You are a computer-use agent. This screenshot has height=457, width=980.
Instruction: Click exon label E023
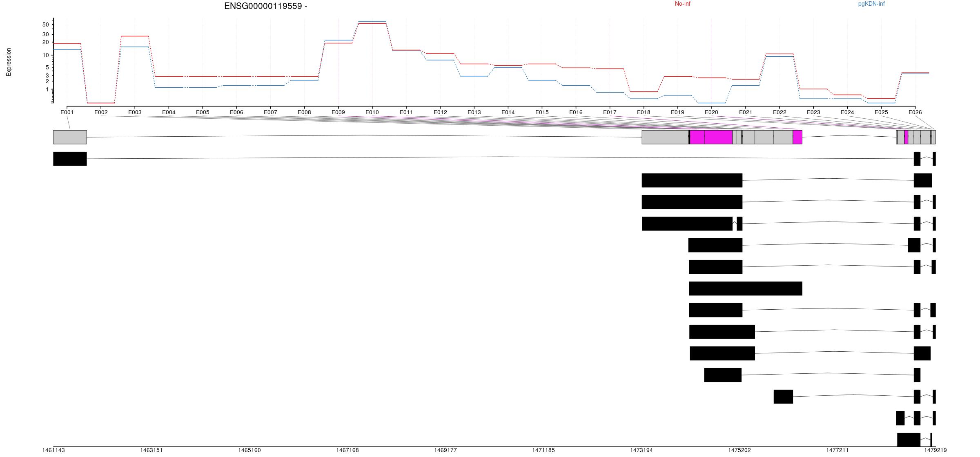coord(813,112)
